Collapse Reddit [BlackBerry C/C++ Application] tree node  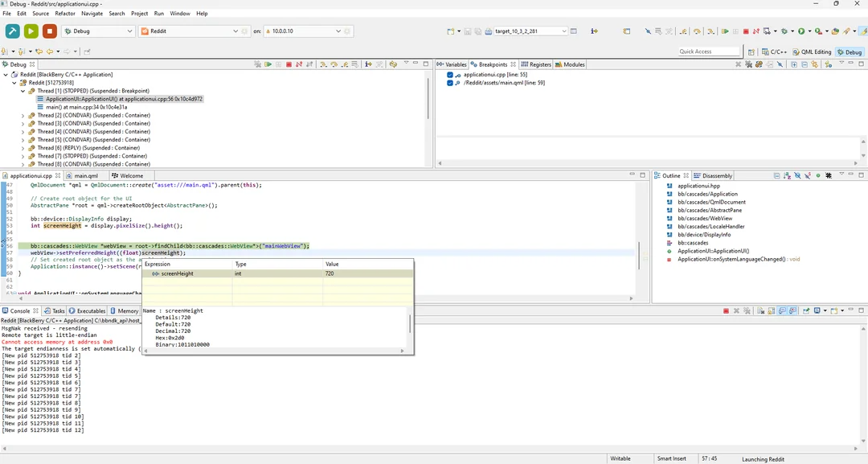(x=6, y=75)
